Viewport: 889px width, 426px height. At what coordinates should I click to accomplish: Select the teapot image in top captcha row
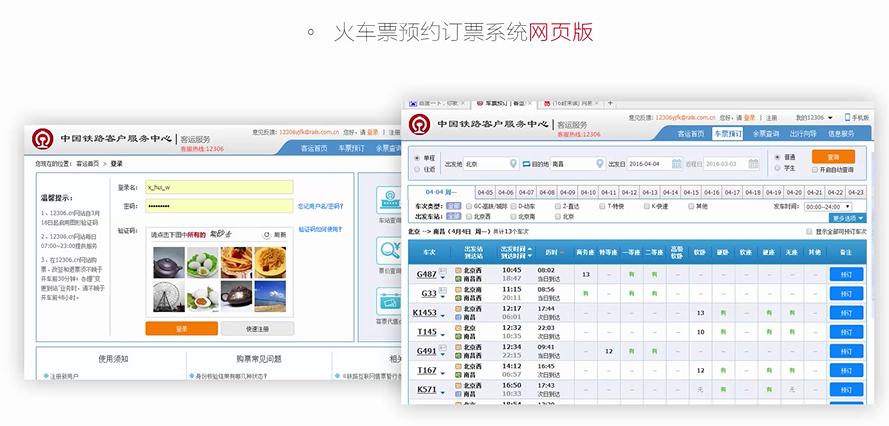click(168, 262)
